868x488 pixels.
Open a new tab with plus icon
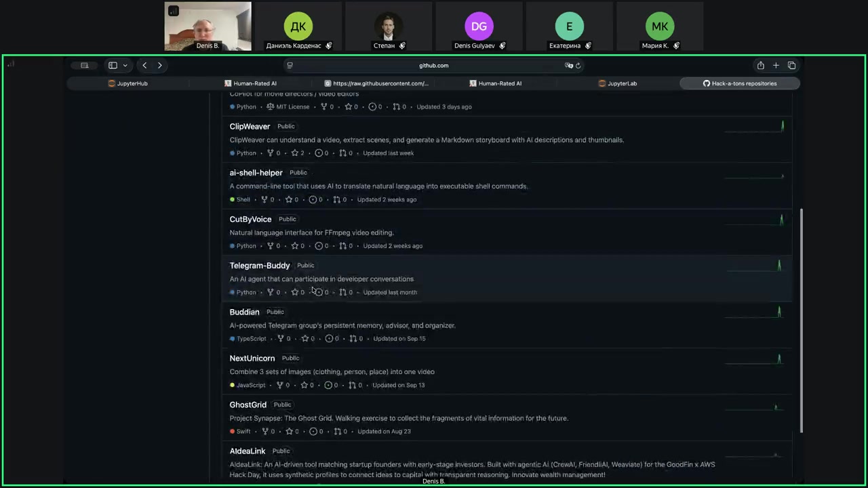coord(776,66)
